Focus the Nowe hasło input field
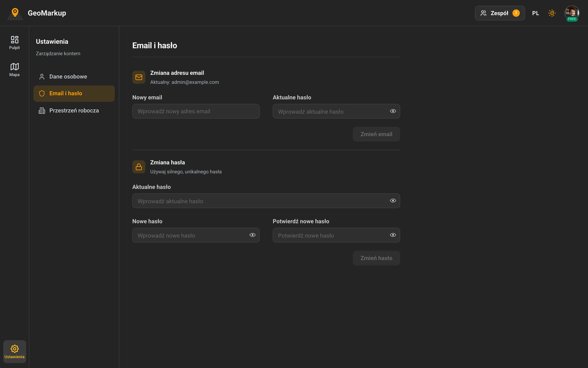Viewport: 588px width, 368px height. (x=196, y=235)
